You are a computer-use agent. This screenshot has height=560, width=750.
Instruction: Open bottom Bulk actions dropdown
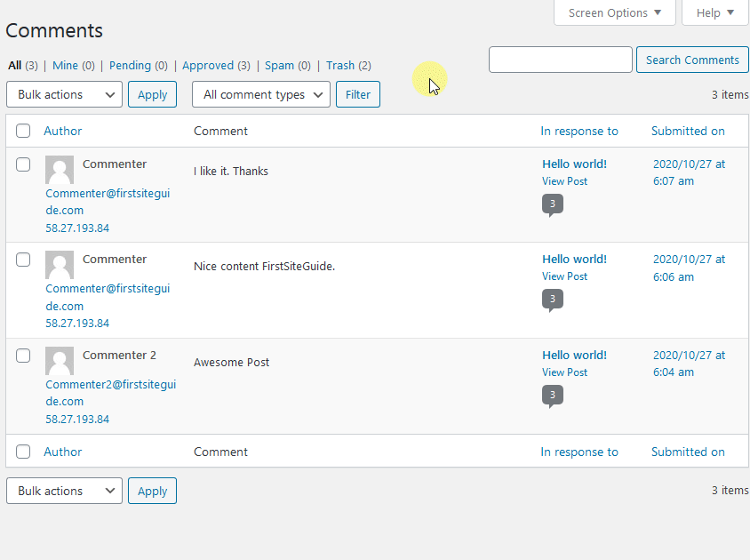[x=64, y=491]
